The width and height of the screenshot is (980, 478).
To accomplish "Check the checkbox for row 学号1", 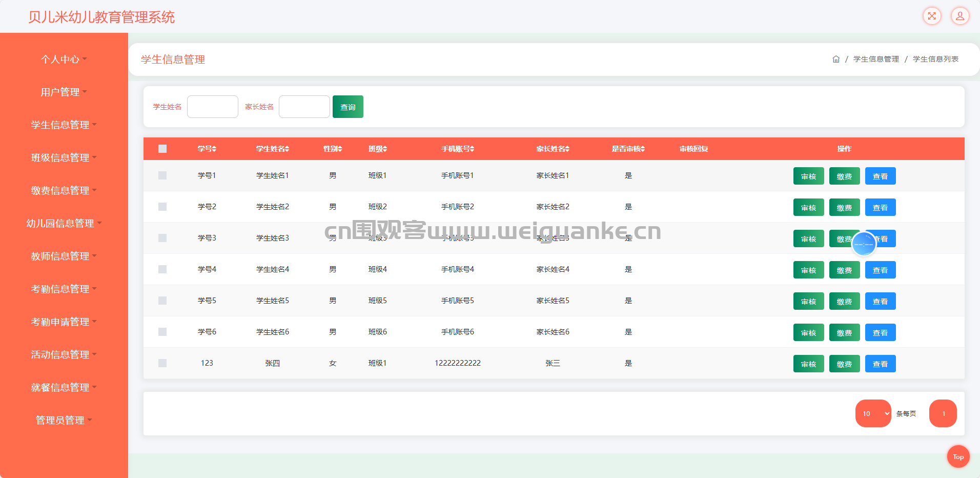I will point(162,175).
